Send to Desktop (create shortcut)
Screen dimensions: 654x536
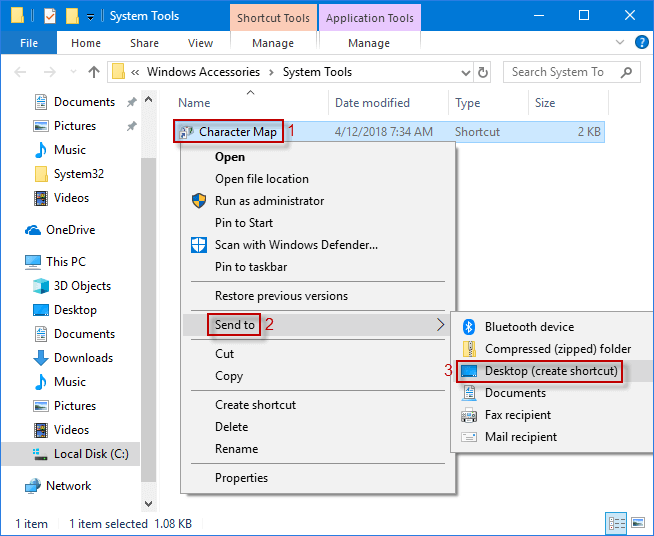click(x=553, y=371)
